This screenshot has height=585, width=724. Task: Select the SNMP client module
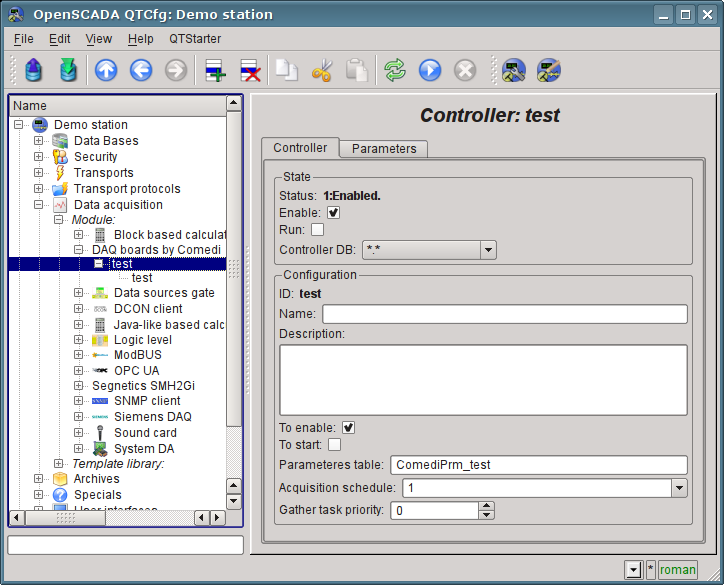[x=147, y=401]
